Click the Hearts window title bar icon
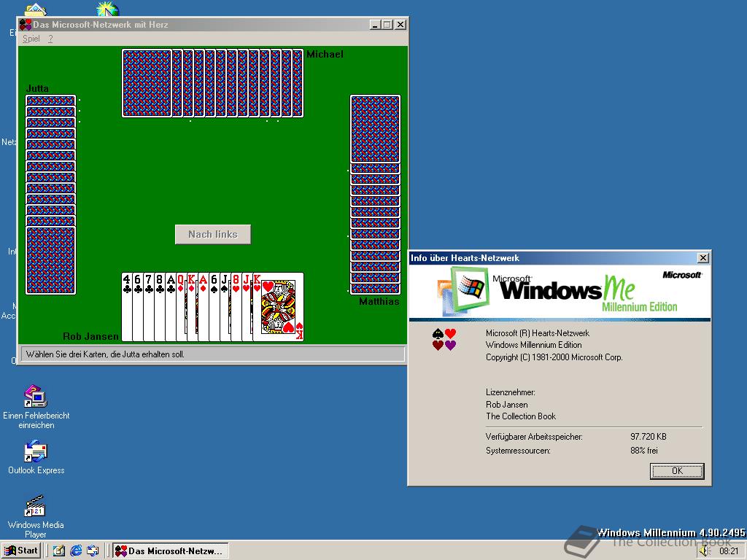The width and height of the screenshot is (747, 560). click(26, 24)
